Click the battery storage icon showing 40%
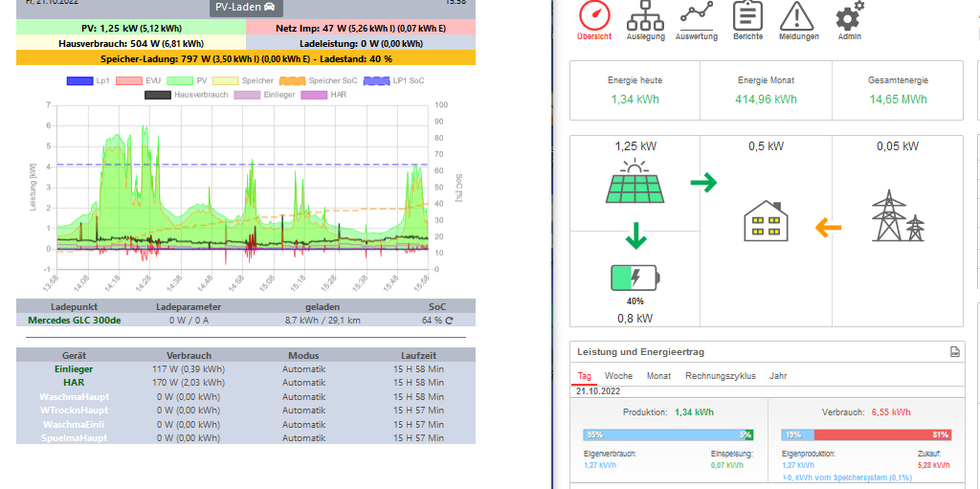Viewport: 980px width, 489px height. pos(635,278)
